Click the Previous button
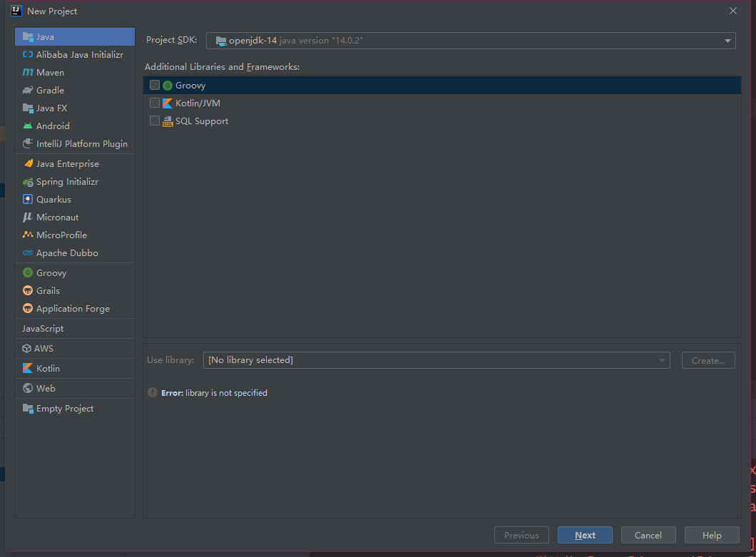Viewport: 756px width, 557px height. (x=521, y=536)
